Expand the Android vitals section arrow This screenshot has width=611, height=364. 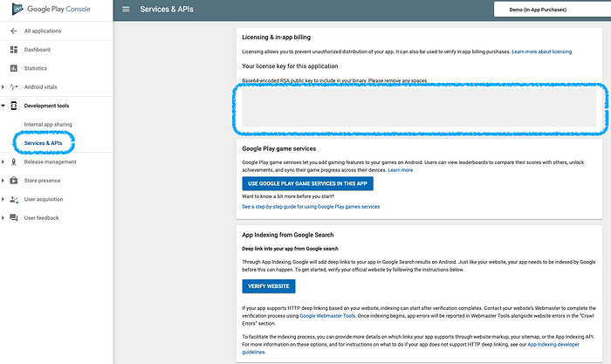coord(3,87)
